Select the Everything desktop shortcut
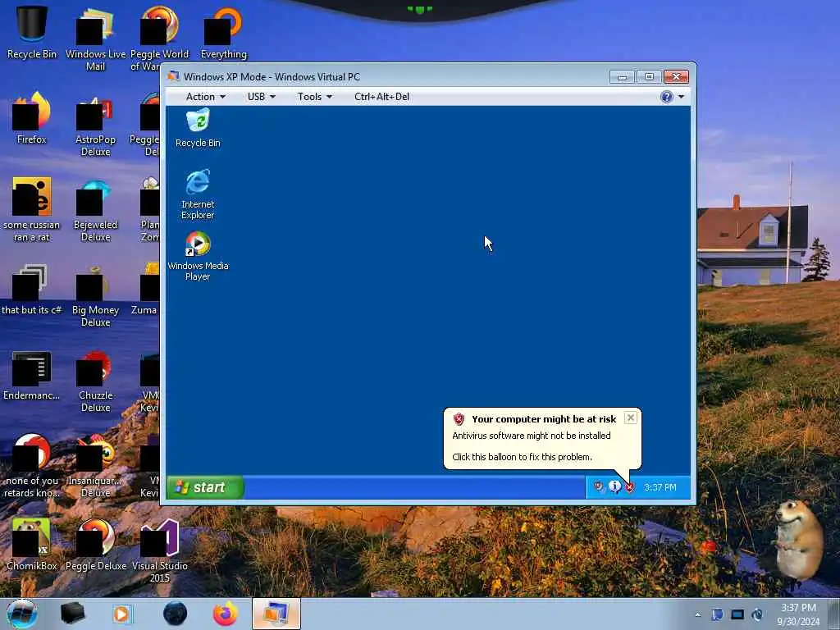This screenshot has height=630, width=840. pyautogui.click(x=223, y=32)
